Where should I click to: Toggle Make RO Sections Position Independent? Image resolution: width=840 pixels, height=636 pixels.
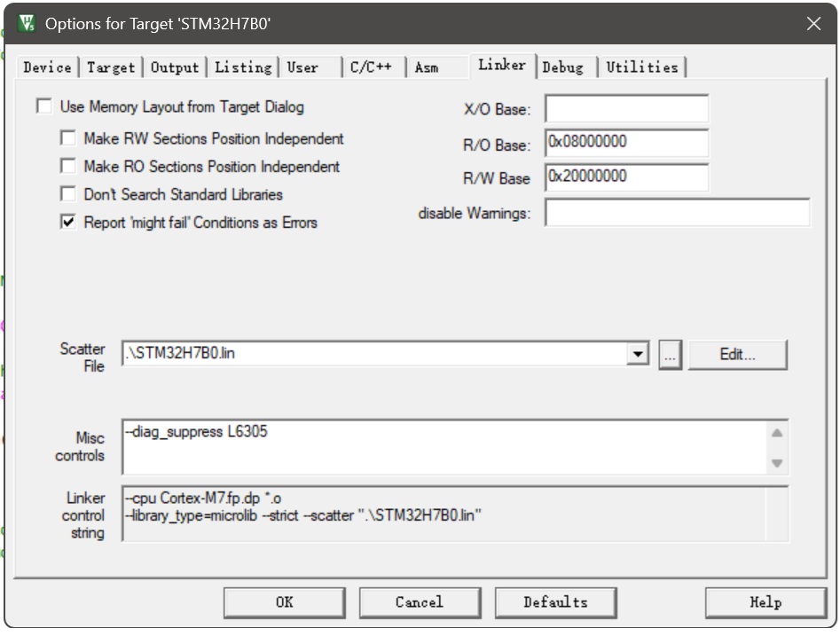tap(68, 167)
